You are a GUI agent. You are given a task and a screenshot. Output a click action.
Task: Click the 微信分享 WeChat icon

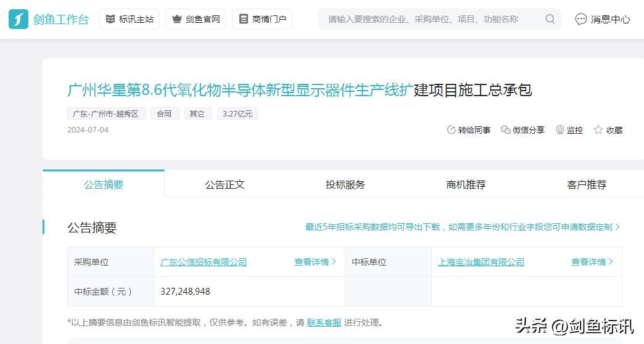(506, 129)
